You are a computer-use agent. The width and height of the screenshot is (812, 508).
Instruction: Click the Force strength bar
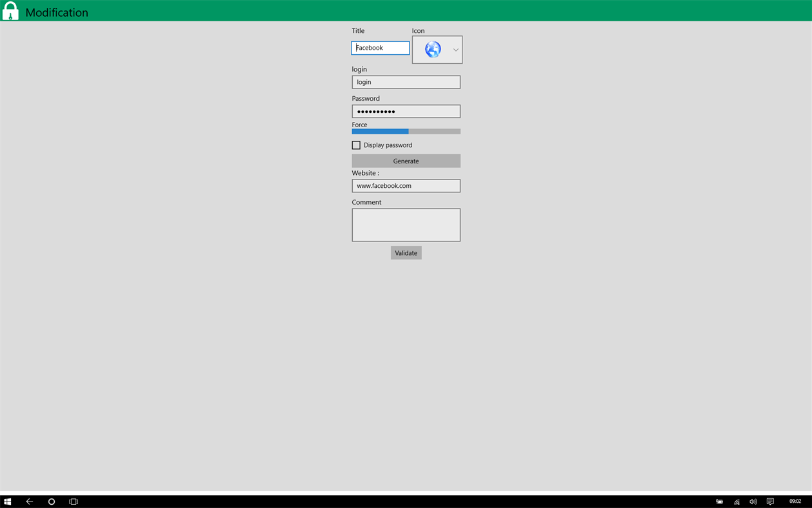point(406,131)
